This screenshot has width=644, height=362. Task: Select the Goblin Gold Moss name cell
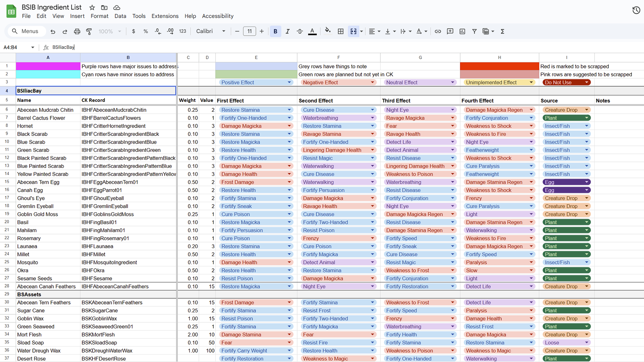[x=48, y=214]
